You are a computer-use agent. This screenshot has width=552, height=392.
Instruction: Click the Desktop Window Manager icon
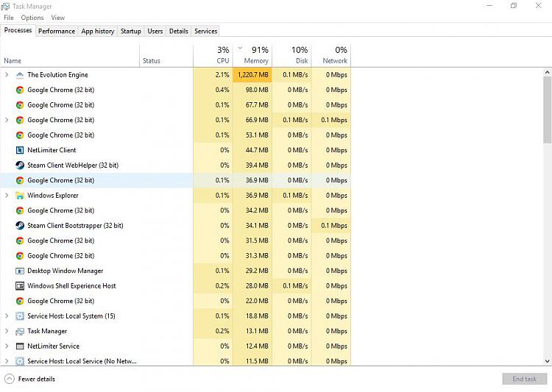click(20, 271)
